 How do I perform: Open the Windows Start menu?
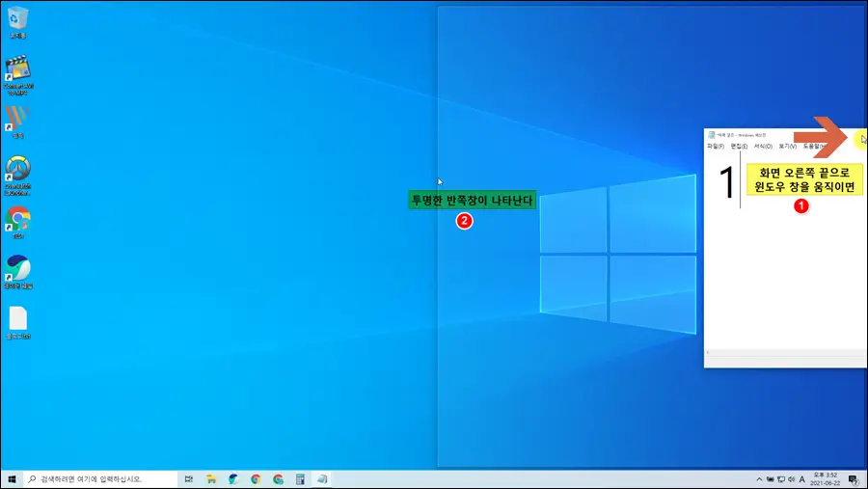coord(12,479)
